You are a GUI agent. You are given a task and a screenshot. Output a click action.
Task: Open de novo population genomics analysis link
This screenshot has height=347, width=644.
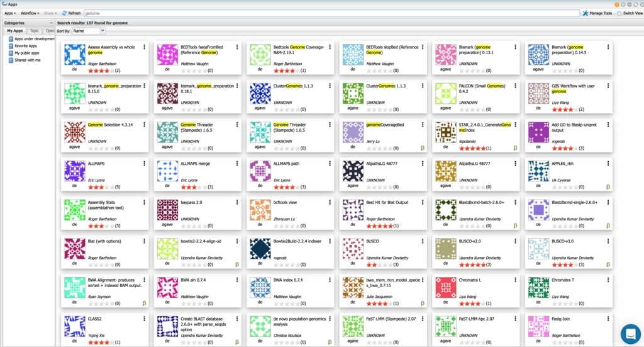click(299, 322)
